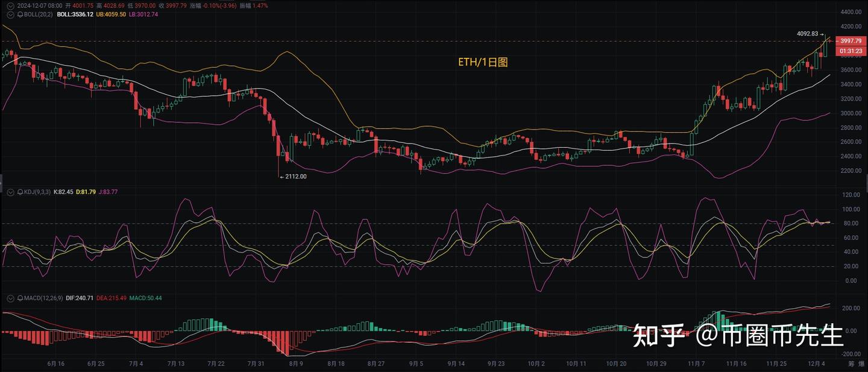This screenshot has height=372, width=868.
Task: Collapse the MACD(12,26,9) indicator chevron
Action: [x=10, y=298]
